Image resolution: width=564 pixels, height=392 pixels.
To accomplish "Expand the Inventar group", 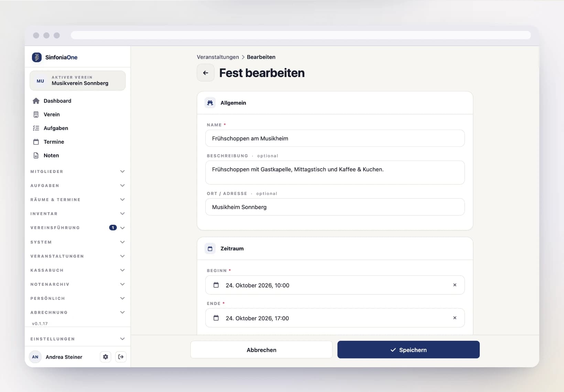I will click(78, 214).
